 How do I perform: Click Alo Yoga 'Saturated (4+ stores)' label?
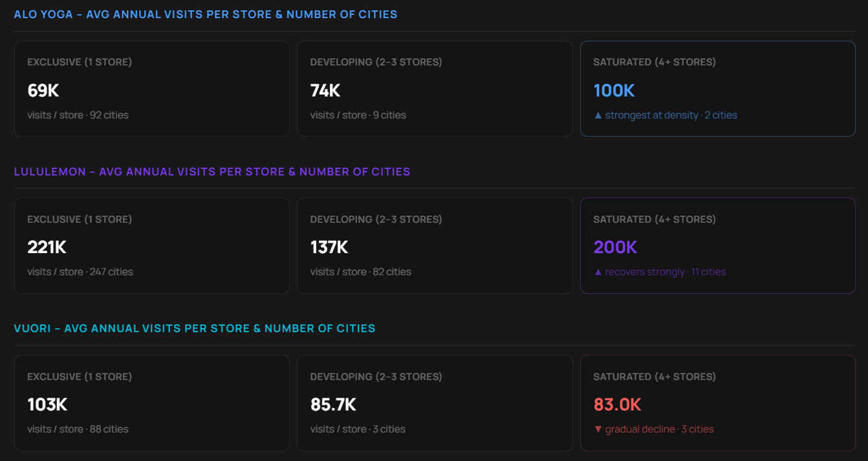655,62
